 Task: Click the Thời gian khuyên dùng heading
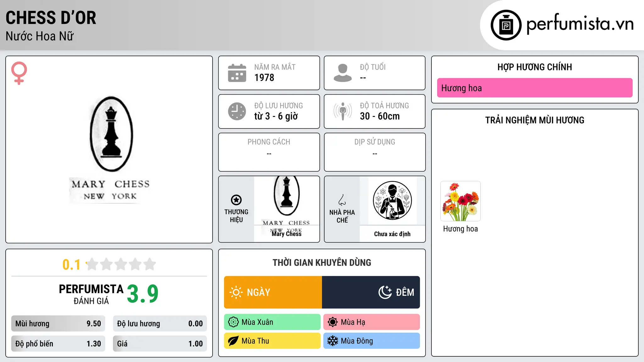(x=322, y=262)
